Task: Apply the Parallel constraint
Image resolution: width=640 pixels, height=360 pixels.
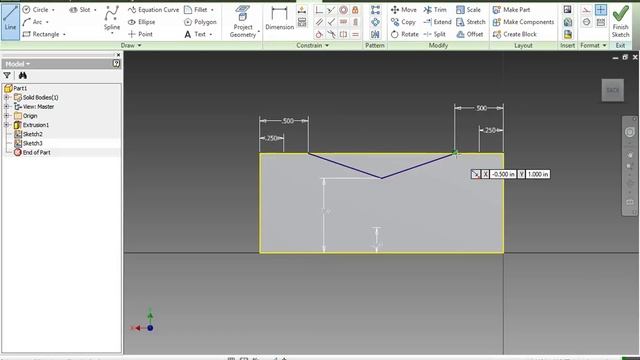Action: click(319, 22)
